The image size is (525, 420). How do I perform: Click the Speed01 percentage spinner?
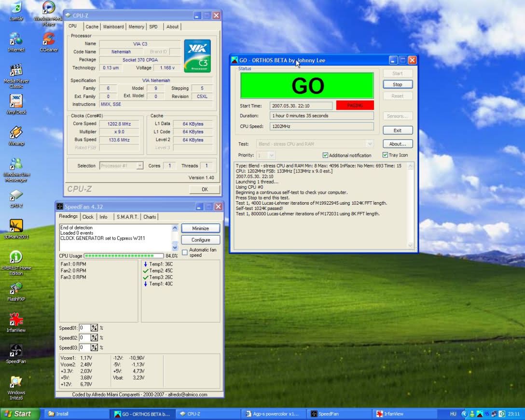tap(94, 328)
